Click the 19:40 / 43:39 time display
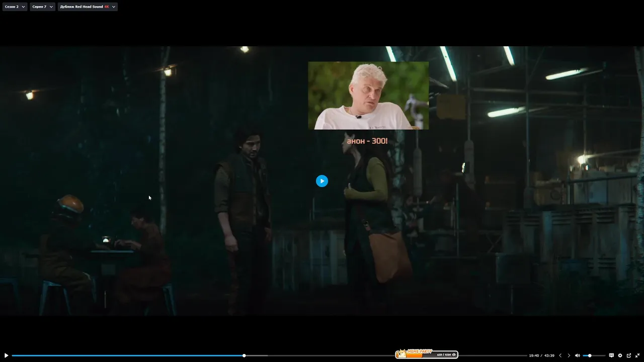This screenshot has width=644, height=362. 541,355
